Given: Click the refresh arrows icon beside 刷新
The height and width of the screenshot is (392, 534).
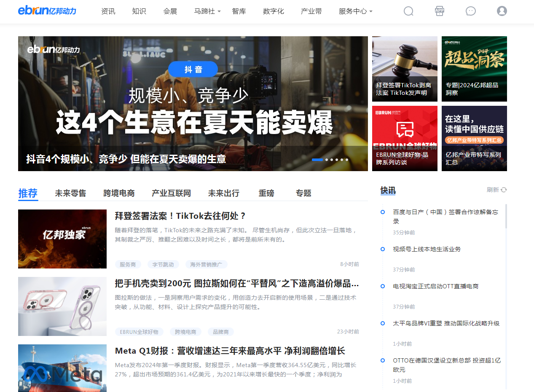Looking at the screenshot, I should coord(504,190).
